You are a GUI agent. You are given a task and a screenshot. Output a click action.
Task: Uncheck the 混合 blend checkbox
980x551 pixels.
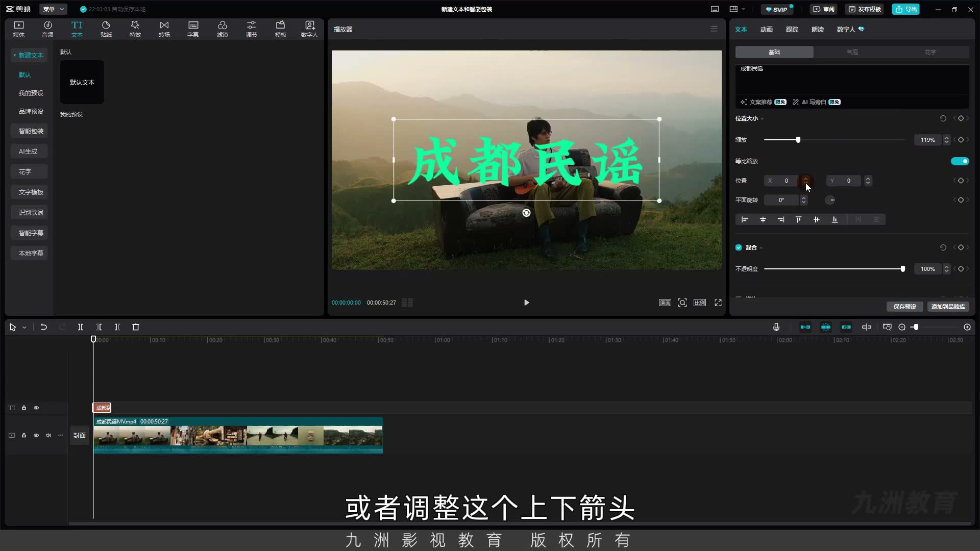(739, 247)
